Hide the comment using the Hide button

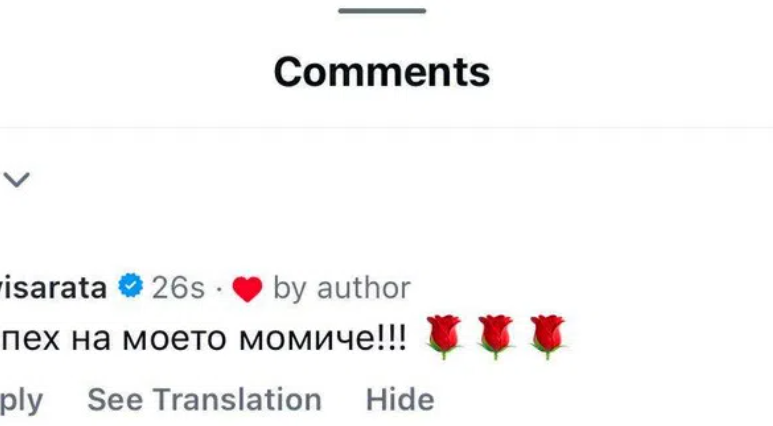click(400, 399)
